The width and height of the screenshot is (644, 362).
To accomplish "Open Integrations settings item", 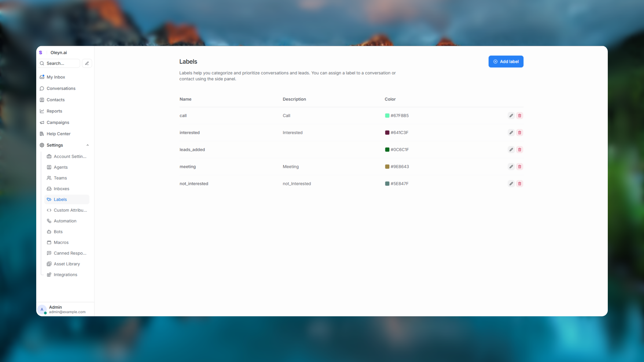I will click(x=65, y=275).
